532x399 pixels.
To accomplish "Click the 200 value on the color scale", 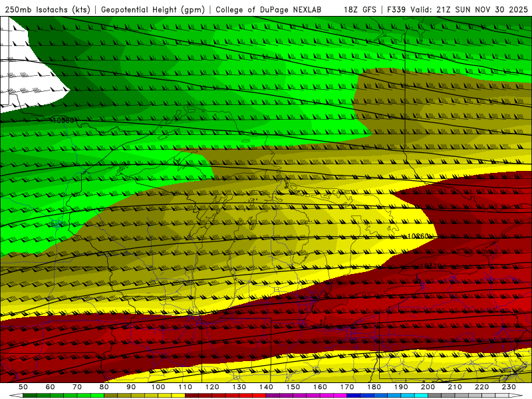I will point(428,387).
